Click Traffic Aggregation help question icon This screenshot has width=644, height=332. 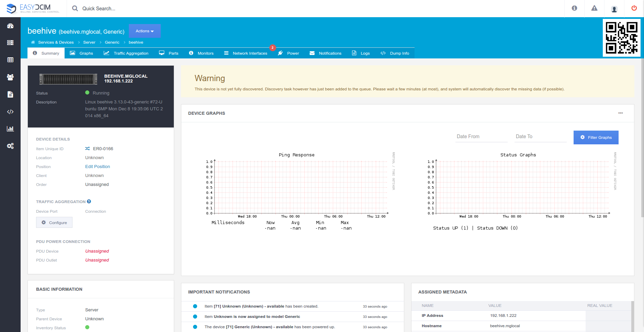point(89,201)
